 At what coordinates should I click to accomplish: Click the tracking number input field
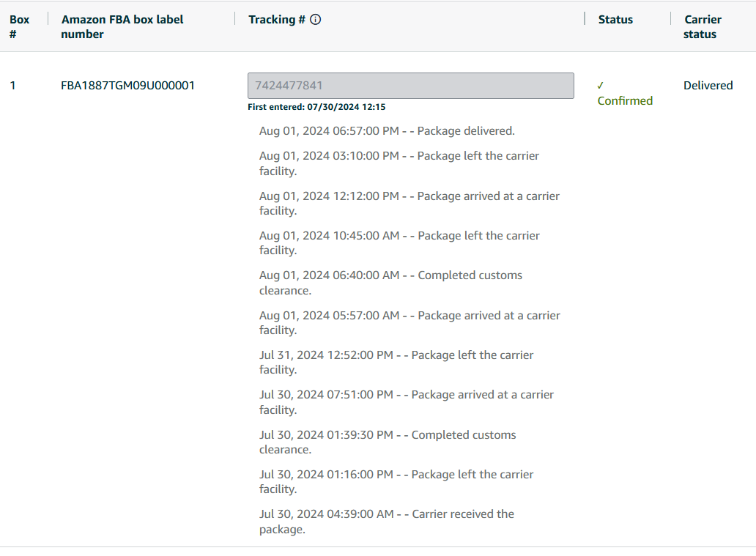pyautogui.click(x=411, y=86)
